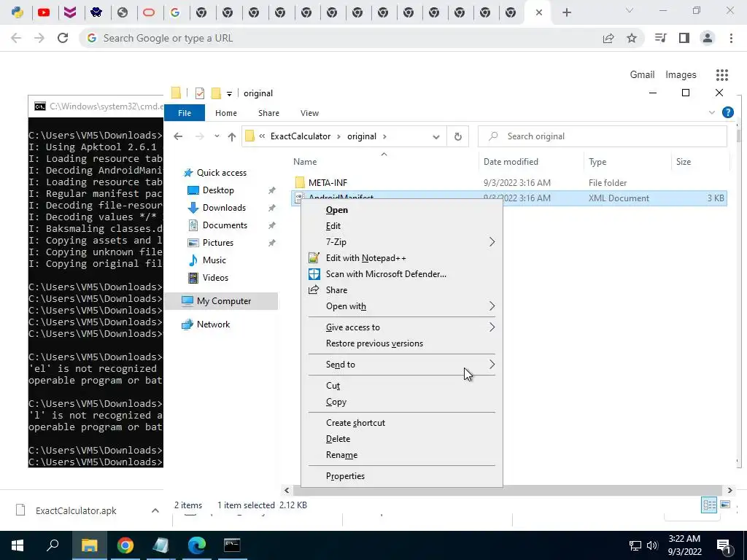The width and height of the screenshot is (747, 560).
Task: Open the Share ribbon tab
Action: (268, 113)
